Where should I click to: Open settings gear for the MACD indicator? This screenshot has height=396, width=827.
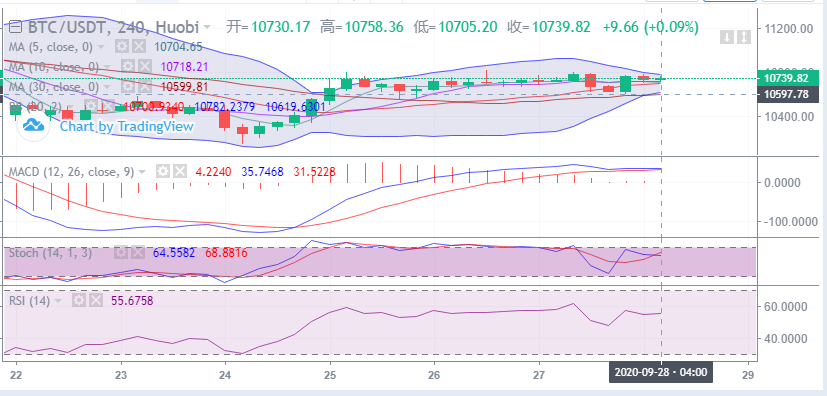point(163,171)
